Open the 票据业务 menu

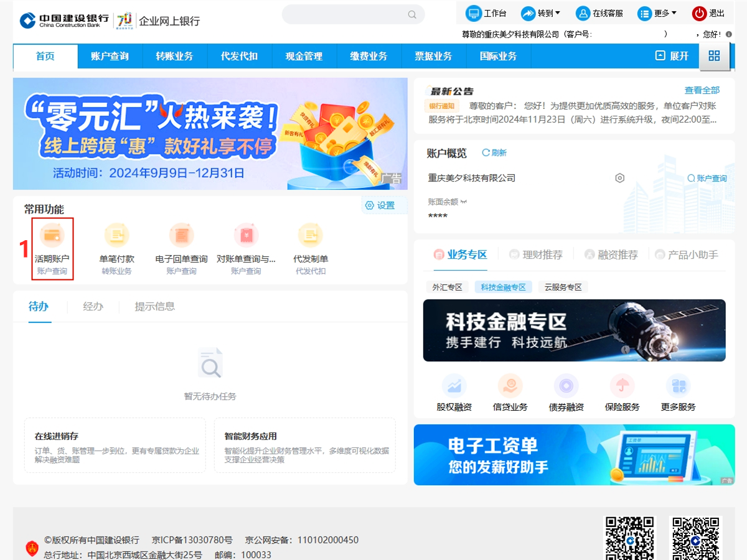click(433, 56)
